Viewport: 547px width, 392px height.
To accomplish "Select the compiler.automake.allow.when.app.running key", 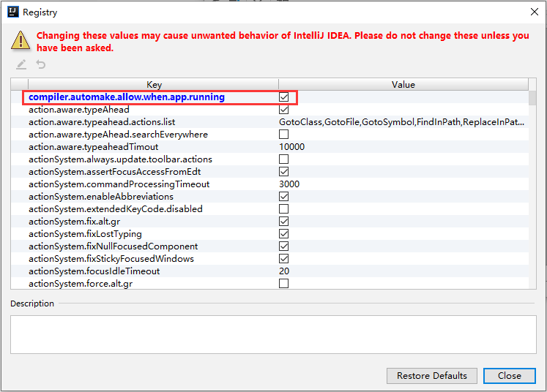I will [x=127, y=97].
